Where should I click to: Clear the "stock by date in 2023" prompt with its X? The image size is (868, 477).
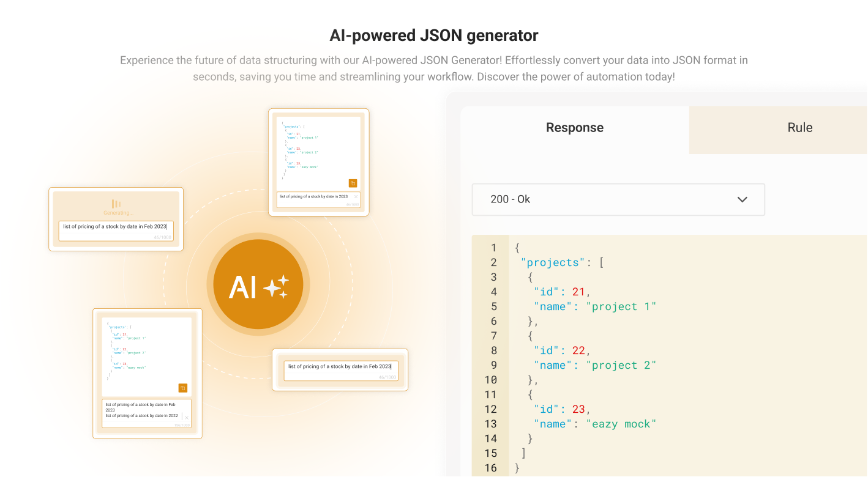pyautogui.click(x=356, y=196)
